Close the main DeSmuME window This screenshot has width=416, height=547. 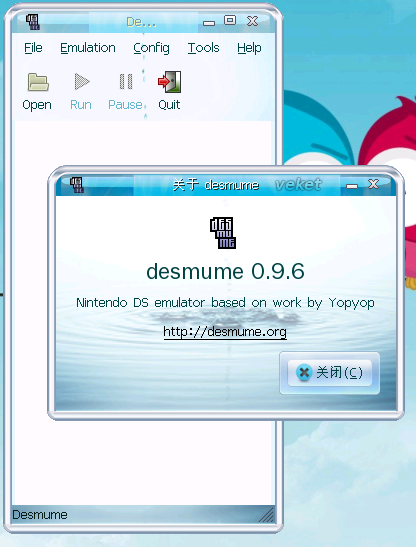coord(252,21)
